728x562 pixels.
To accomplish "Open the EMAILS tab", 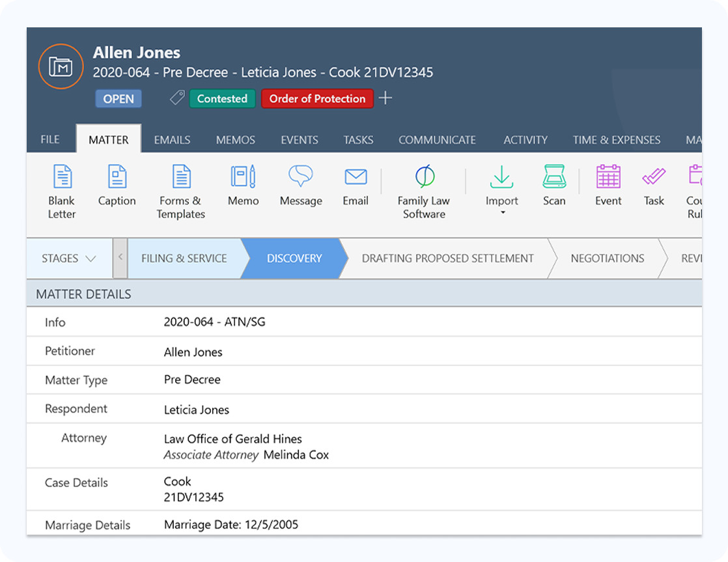I will coord(173,140).
